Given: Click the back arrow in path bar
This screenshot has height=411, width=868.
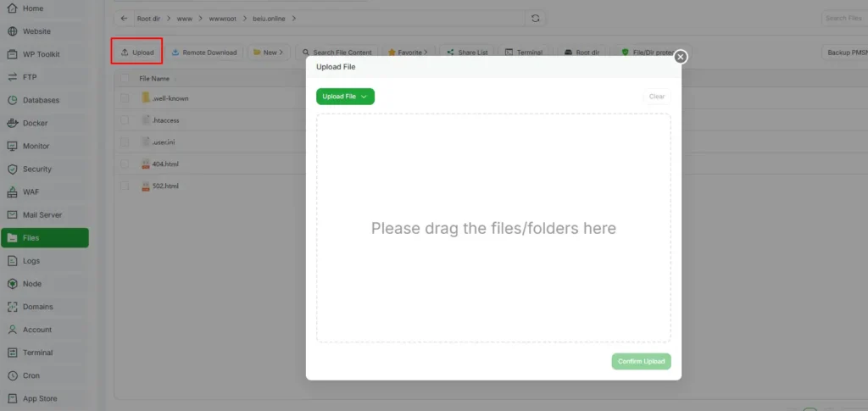Looking at the screenshot, I should pyautogui.click(x=125, y=18).
